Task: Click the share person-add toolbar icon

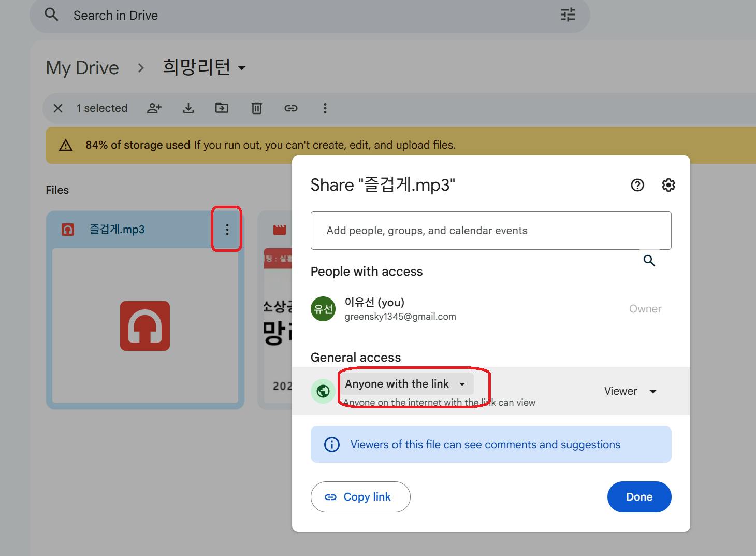Action: [x=154, y=108]
